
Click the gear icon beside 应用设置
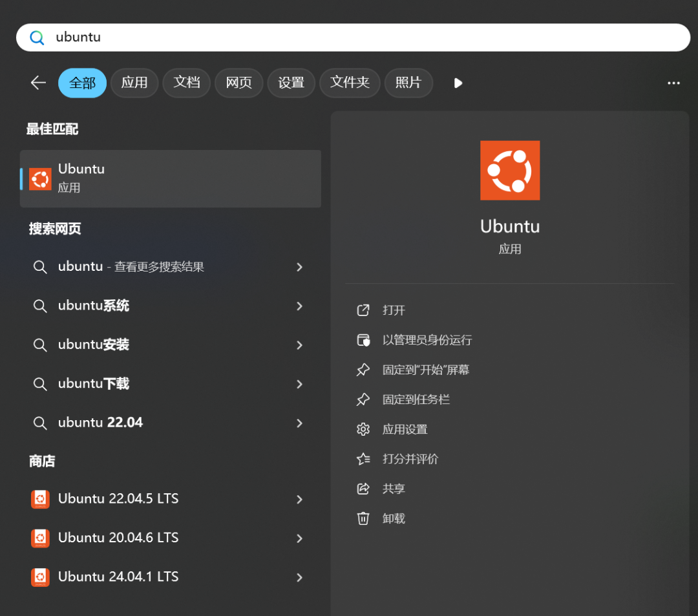point(363,429)
